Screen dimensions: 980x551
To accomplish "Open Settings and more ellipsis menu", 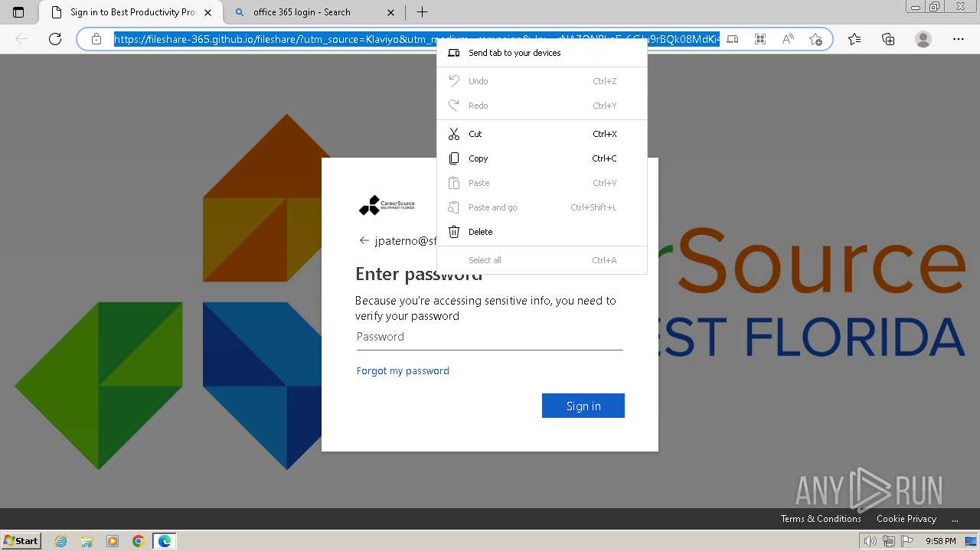I will pos(959,39).
